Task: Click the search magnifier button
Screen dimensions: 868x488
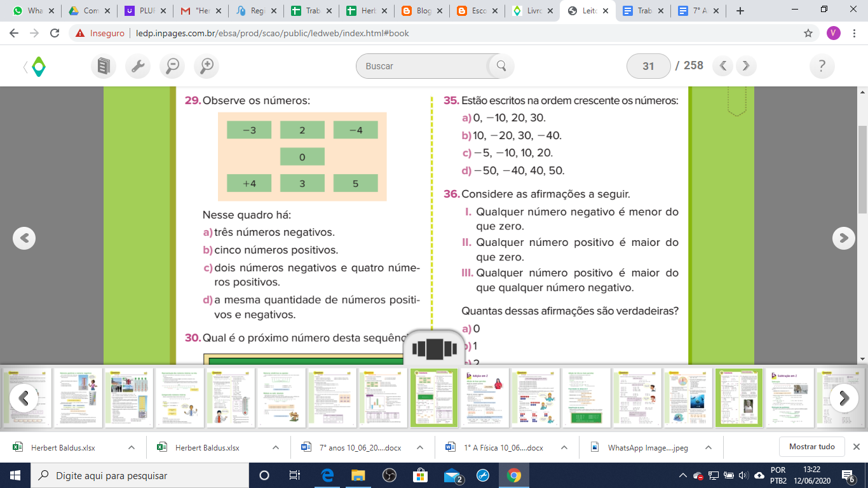Action: (501, 65)
